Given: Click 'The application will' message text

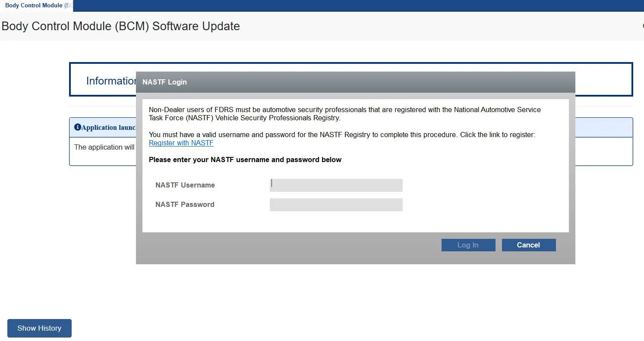Looking at the screenshot, I should pos(104,147).
